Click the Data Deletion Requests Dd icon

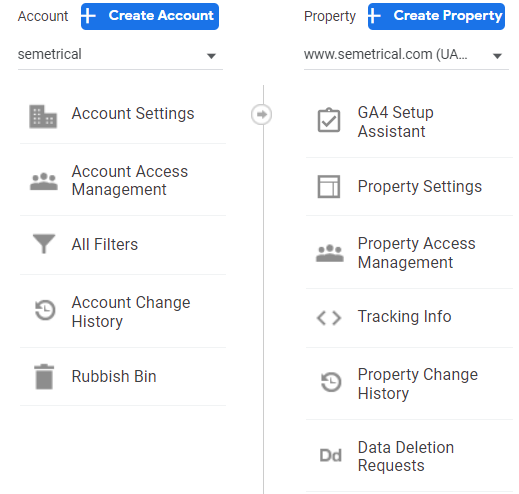point(330,456)
